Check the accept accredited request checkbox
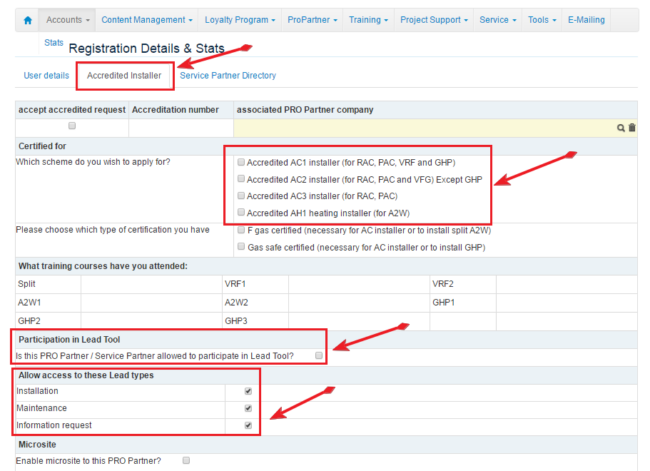This screenshot has height=471, width=650. coord(71,127)
